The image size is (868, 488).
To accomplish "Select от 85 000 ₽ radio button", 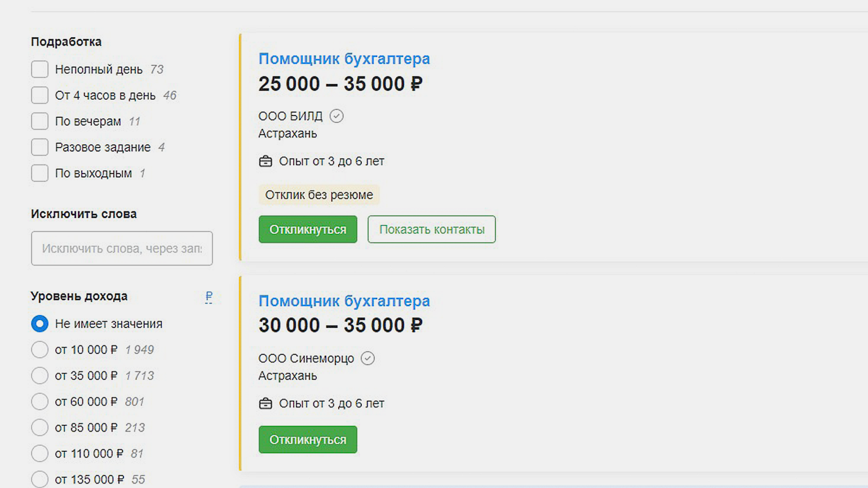I will (39, 428).
